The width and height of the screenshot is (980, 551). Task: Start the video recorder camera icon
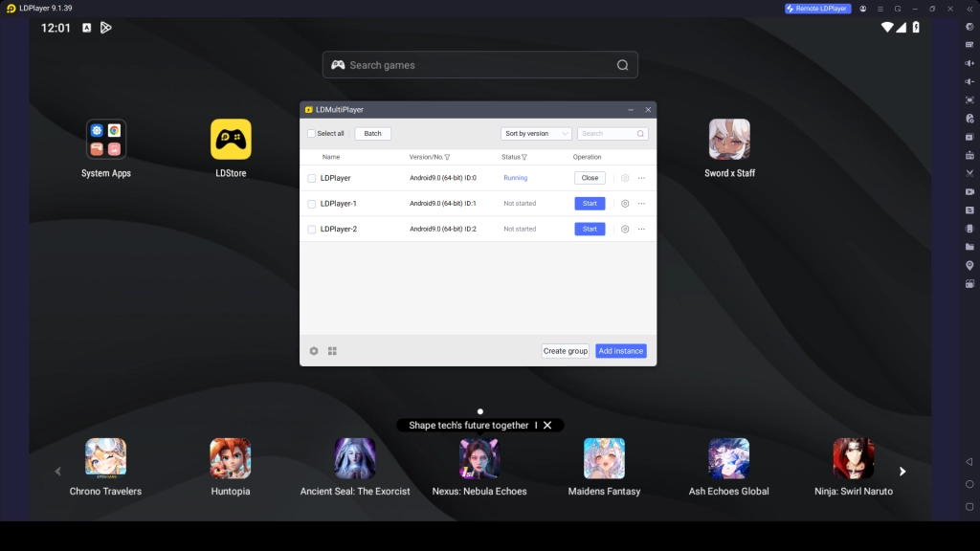pos(969,191)
